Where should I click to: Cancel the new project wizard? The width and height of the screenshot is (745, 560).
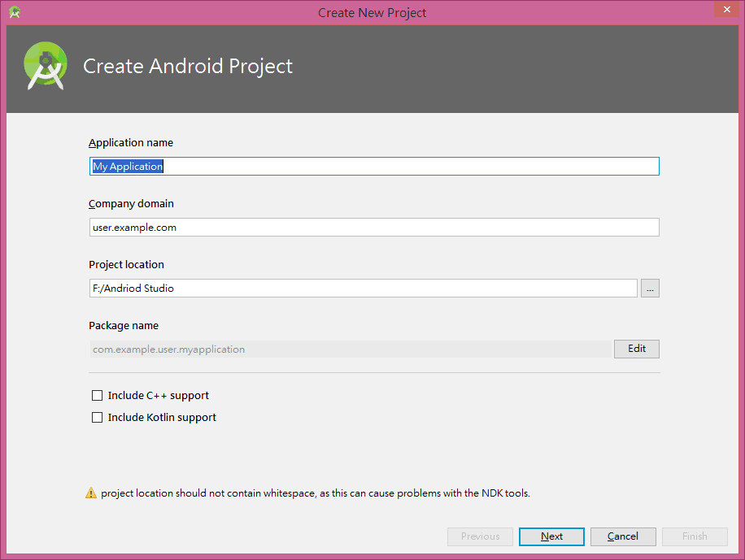[x=623, y=536]
